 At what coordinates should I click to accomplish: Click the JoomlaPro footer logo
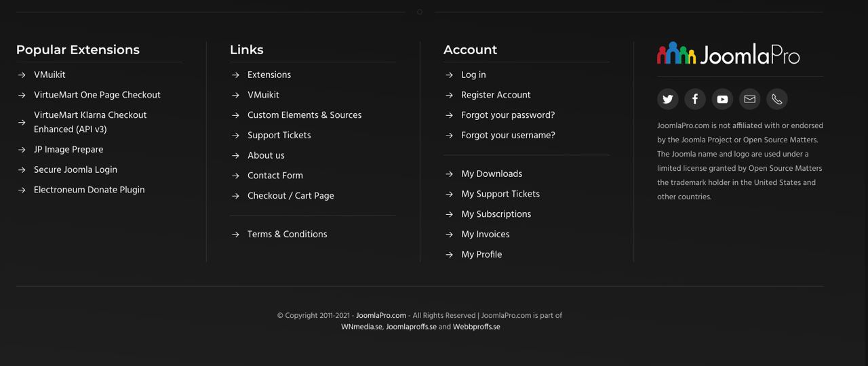(x=728, y=54)
